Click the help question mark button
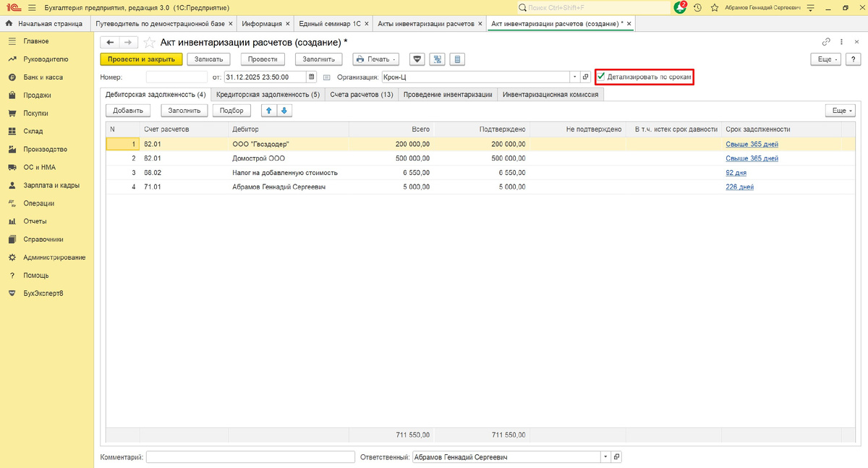 click(x=855, y=59)
